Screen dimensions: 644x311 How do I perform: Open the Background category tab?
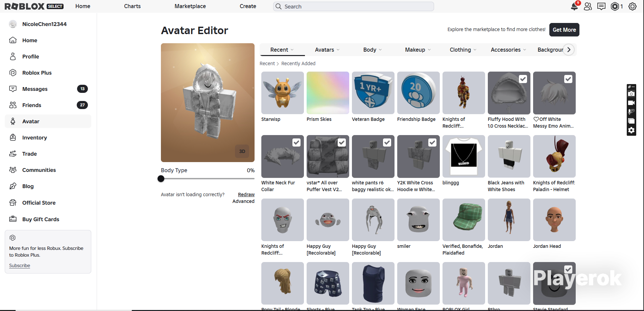point(550,50)
